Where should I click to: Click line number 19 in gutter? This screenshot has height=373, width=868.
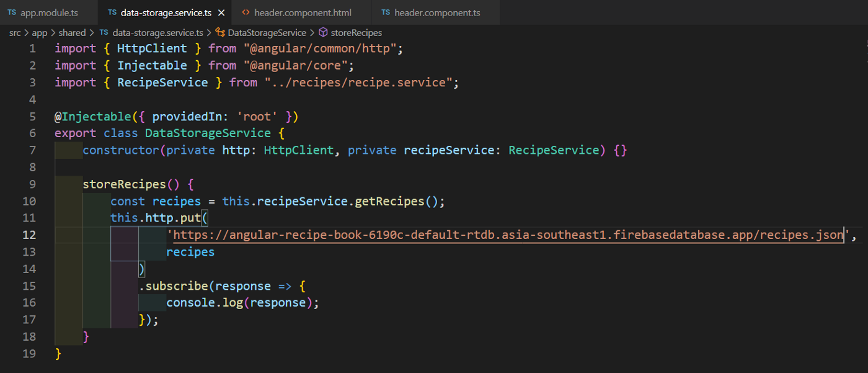29,354
